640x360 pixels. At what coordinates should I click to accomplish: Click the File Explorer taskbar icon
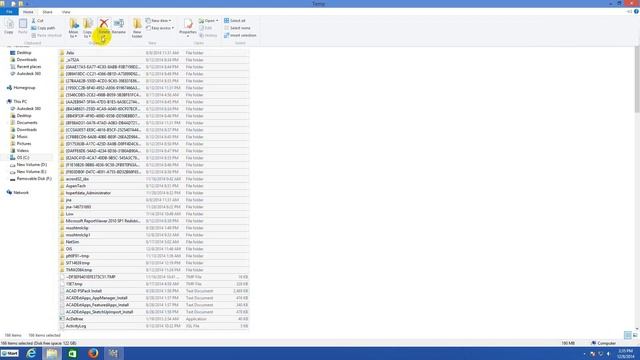coord(52,353)
